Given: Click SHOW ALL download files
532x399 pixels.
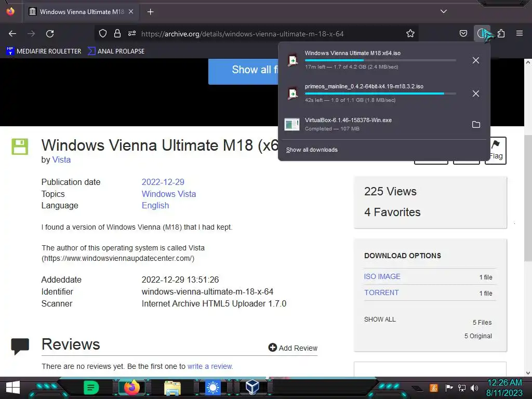Looking at the screenshot, I should point(380,320).
